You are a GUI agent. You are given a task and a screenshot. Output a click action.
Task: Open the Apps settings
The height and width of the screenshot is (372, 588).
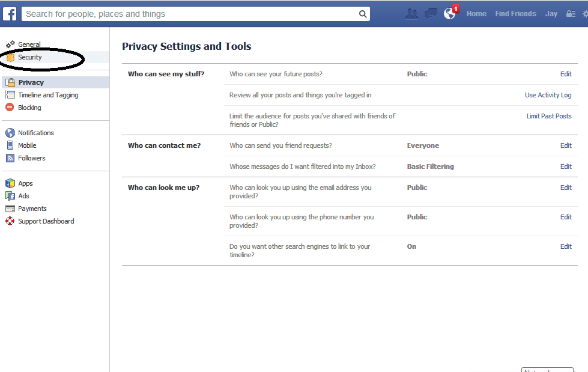click(x=25, y=183)
